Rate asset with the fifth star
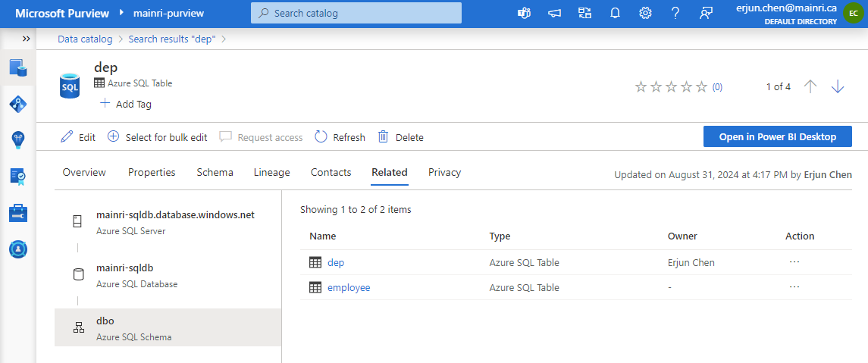 [702, 87]
